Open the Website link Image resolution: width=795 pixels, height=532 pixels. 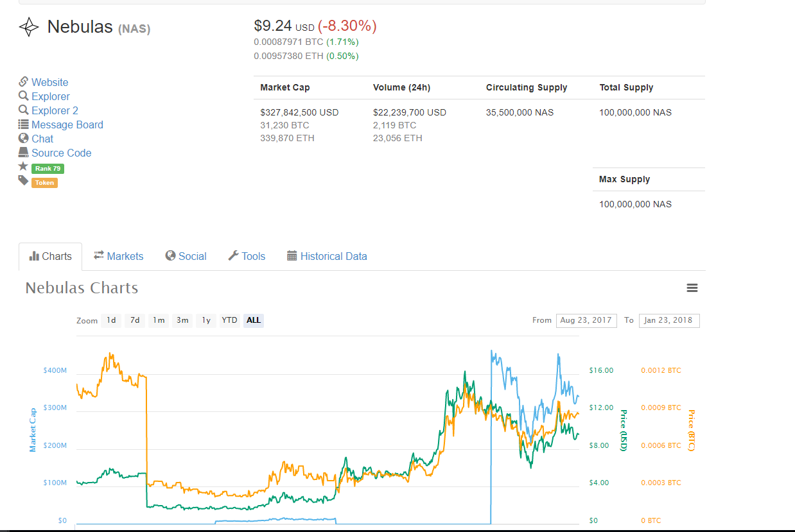click(49, 82)
